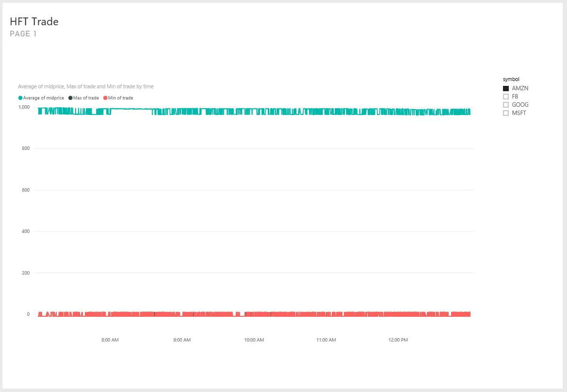Enable the GOOG symbol filter
Screen dimensions: 567x392
coord(506,104)
